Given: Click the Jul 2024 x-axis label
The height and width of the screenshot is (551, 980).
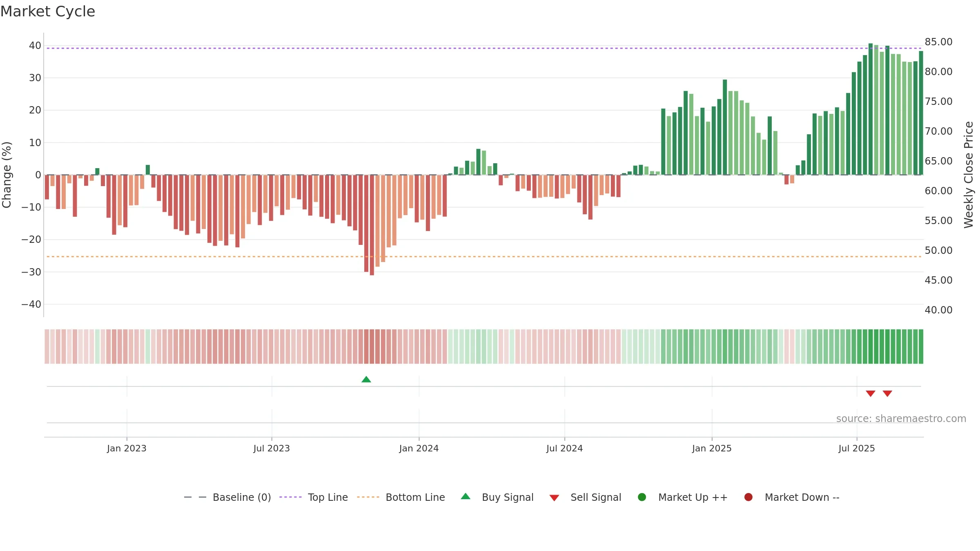Looking at the screenshot, I should (x=565, y=449).
